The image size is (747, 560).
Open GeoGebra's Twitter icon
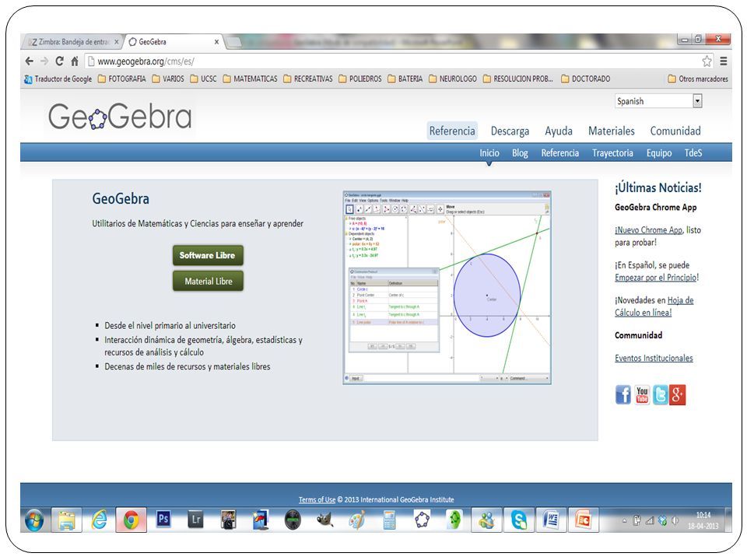click(660, 395)
